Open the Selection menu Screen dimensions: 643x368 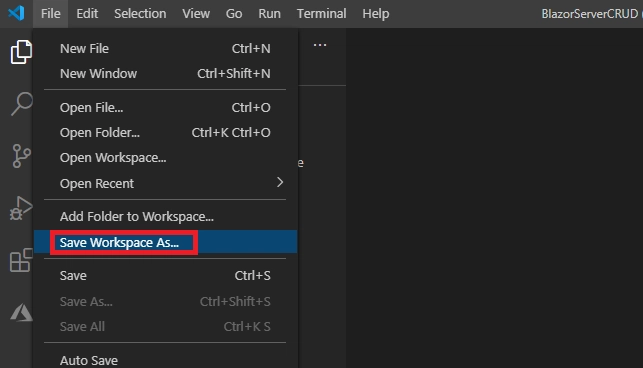[x=140, y=14]
